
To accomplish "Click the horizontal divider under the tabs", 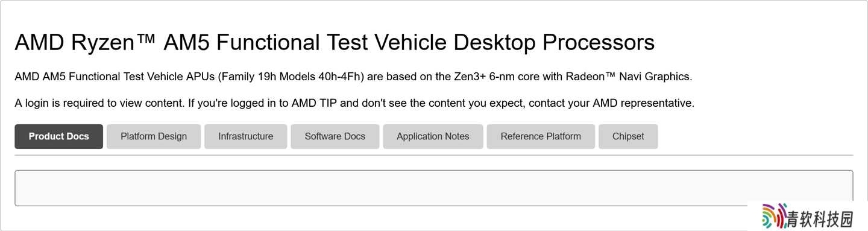I will tap(433, 156).
